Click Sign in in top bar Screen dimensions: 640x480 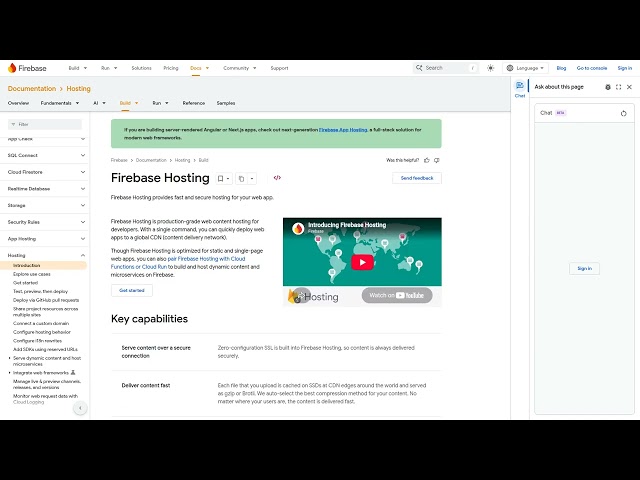(624, 68)
